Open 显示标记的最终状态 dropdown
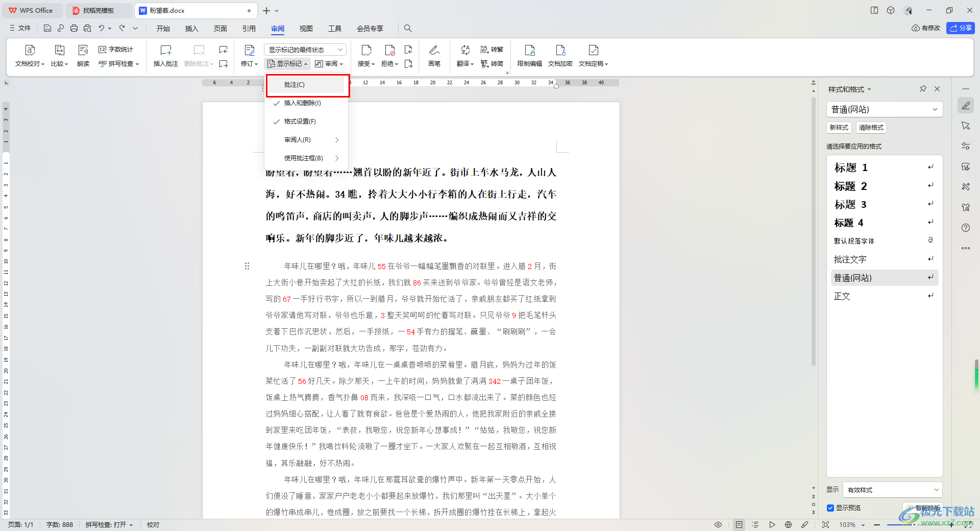Screen dimensions: 980x531 (x=305, y=50)
